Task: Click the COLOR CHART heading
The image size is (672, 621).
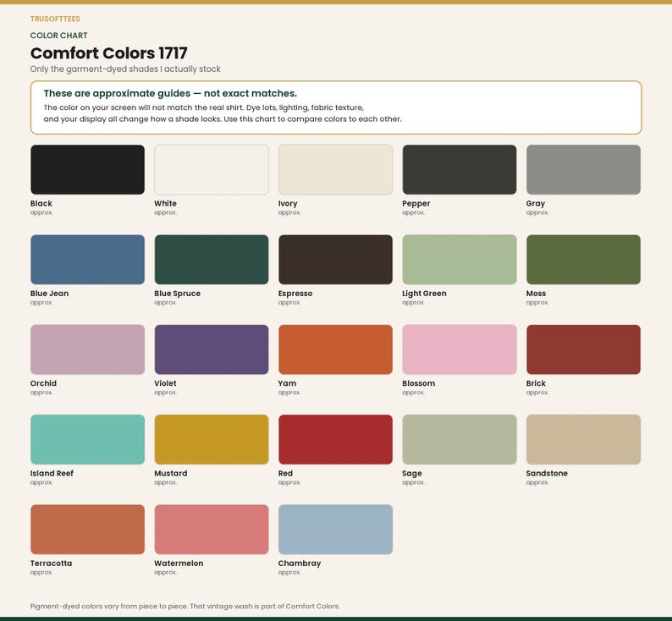Action: [58, 36]
